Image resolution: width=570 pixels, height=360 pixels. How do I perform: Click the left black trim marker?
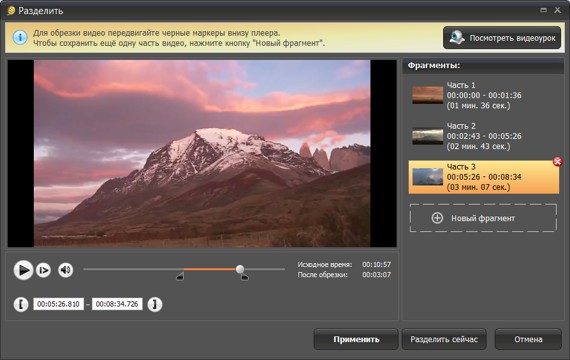coord(180,277)
